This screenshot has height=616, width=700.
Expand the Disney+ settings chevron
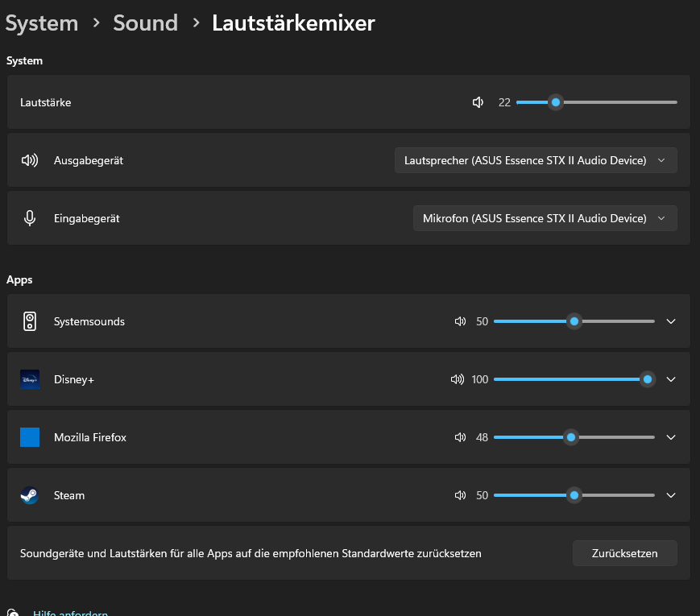671,379
